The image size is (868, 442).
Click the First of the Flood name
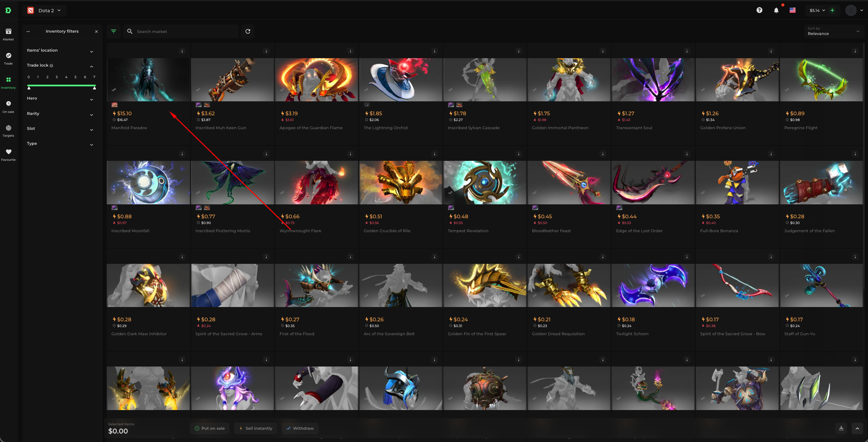297,334
